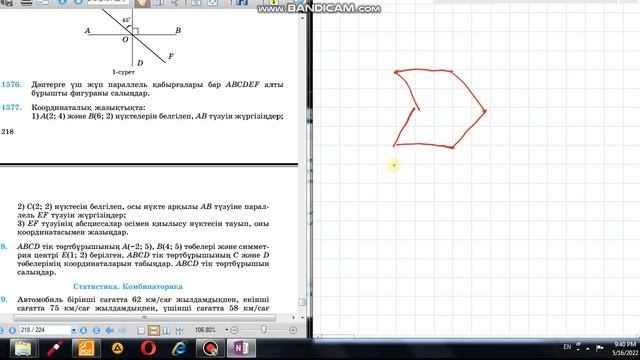
Task: Select continuous facing pages layout
Action: (x=179, y=331)
